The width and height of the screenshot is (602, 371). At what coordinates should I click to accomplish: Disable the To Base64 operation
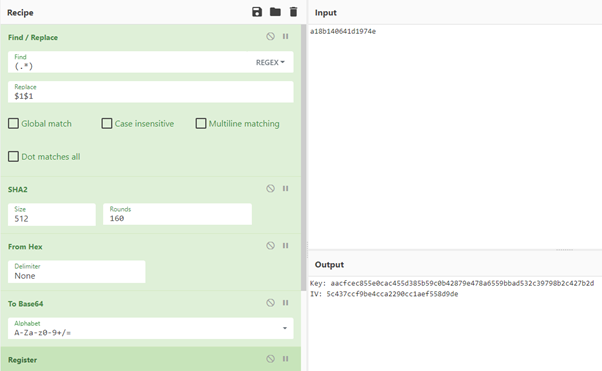pyautogui.click(x=270, y=303)
